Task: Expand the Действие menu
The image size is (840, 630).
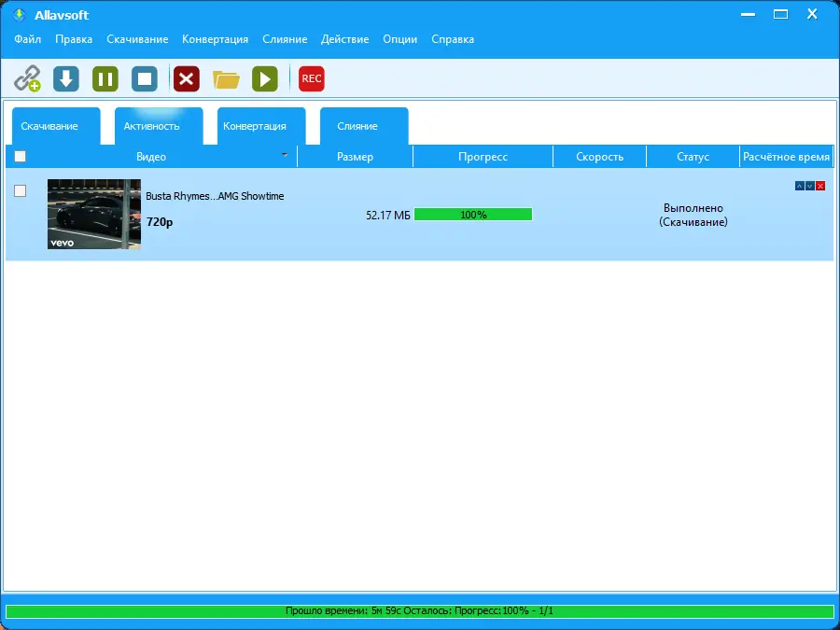Action: coord(344,39)
